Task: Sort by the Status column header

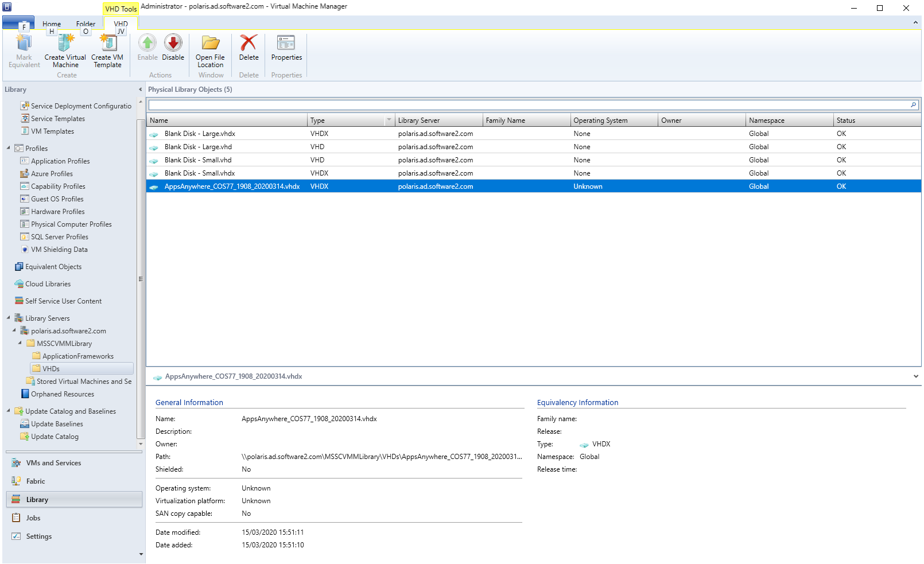Action: 845,120
